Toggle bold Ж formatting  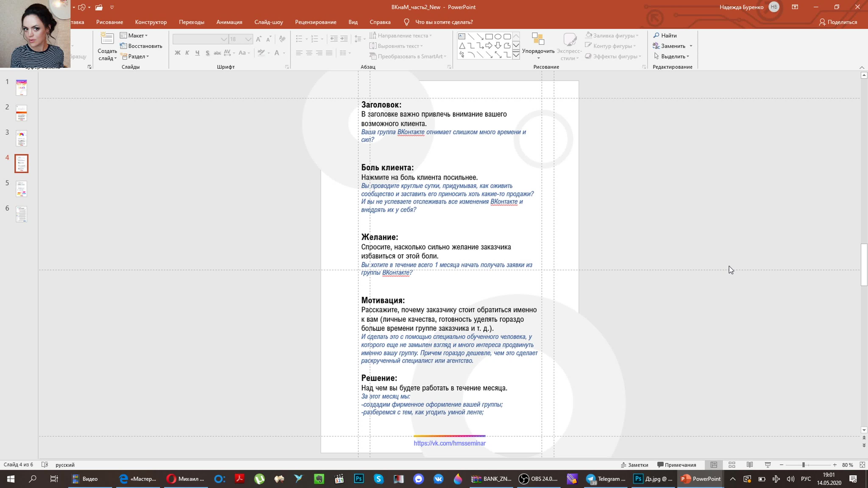click(x=178, y=53)
